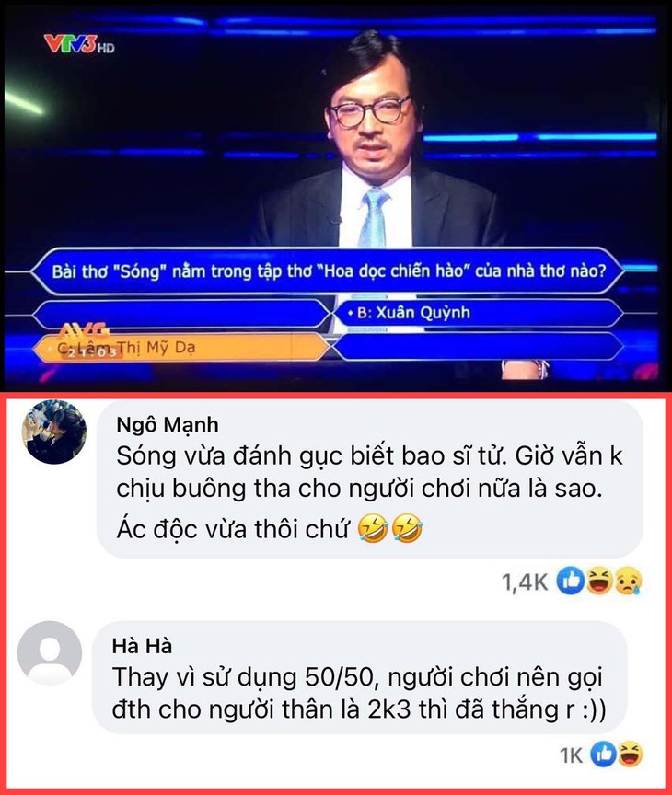Select answer B: Xuân Quỳnh
This screenshot has height=795, width=672.
coord(478,314)
